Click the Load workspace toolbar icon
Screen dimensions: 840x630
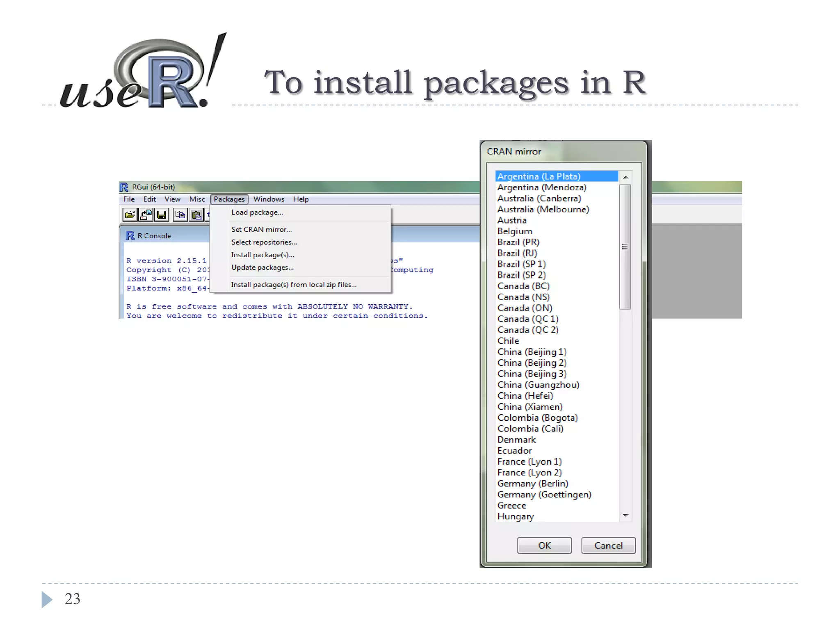pyautogui.click(x=146, y=215)
